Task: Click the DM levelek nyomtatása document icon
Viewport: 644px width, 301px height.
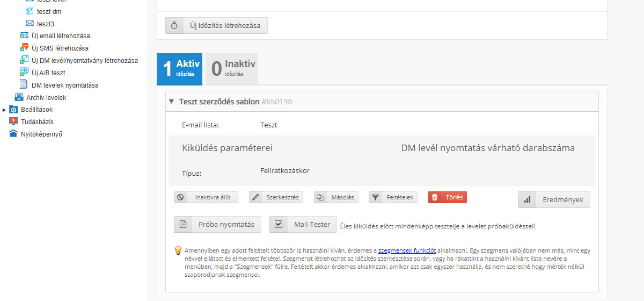Action: [x=24, y=85]
